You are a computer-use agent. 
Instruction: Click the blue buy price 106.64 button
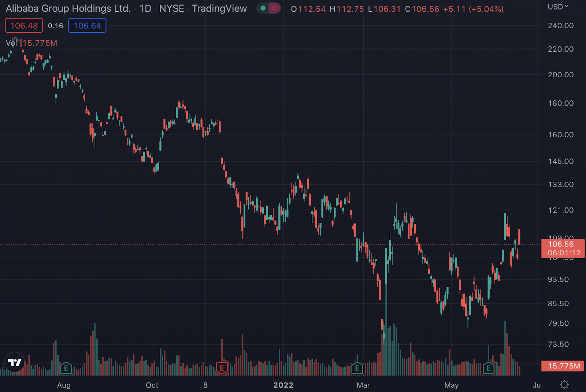click(87, 26)
